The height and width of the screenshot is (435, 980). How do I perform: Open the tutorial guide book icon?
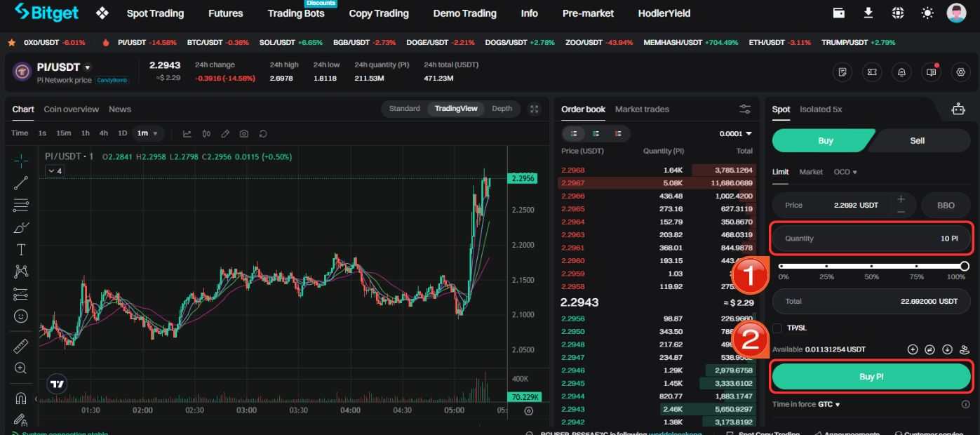click(x=931, y=72)
